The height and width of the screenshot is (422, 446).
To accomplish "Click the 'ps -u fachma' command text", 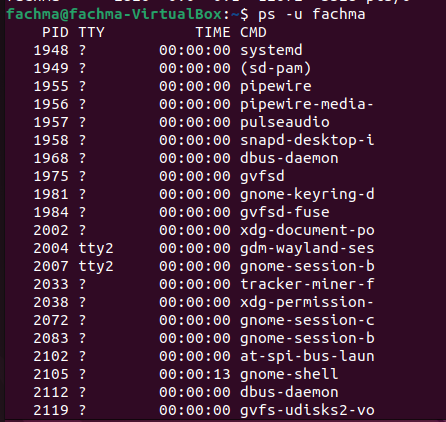I will pos(311,14).
